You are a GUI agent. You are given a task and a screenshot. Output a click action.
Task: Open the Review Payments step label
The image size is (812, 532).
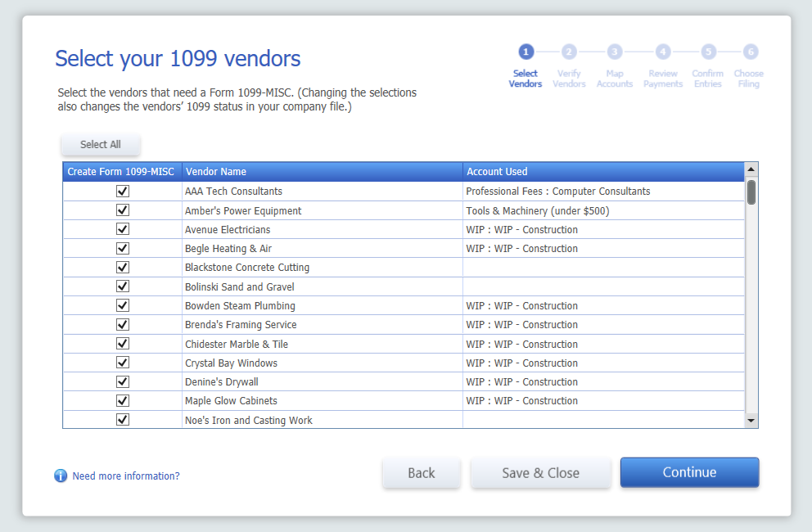point(663,79)
